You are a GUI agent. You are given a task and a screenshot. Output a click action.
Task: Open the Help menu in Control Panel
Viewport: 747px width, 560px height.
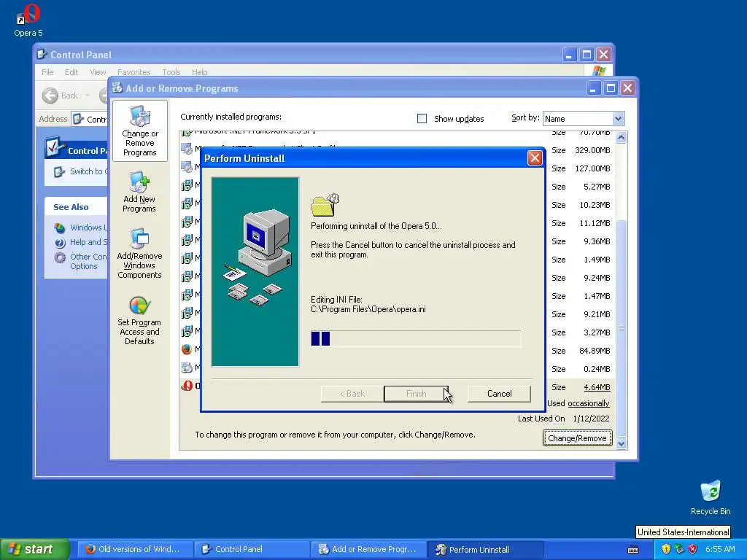click(x=200, y=72)
